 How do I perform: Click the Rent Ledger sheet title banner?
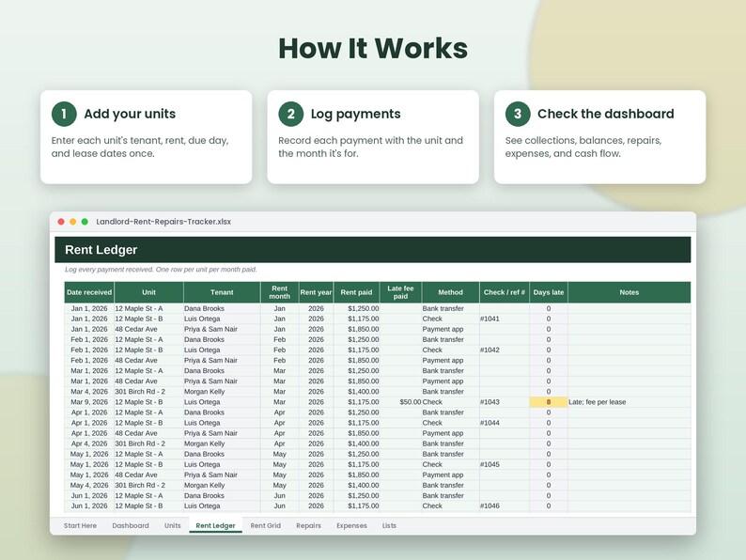372,250
